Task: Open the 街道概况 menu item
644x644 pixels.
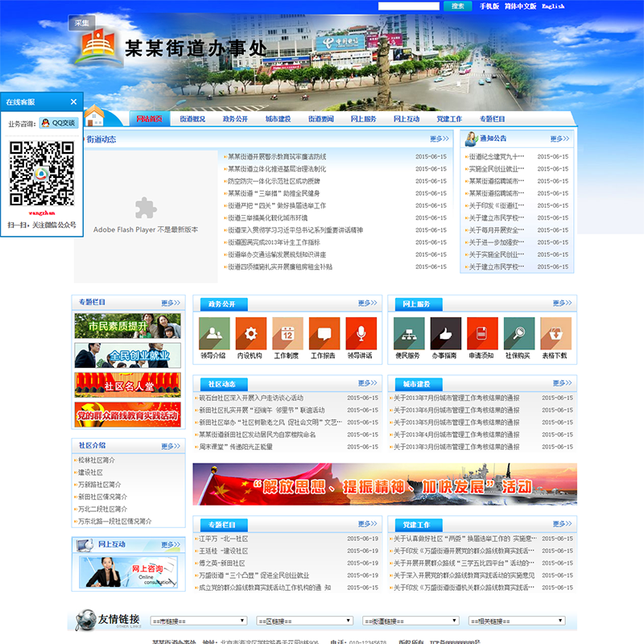Action: pos(192,118)
